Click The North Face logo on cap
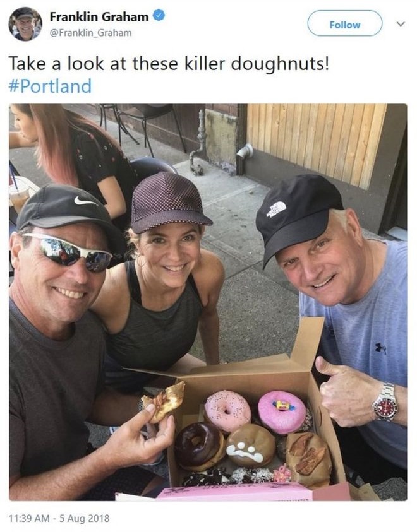The width and height of the screenshot is (417, 532). click(x=275, y=209)
